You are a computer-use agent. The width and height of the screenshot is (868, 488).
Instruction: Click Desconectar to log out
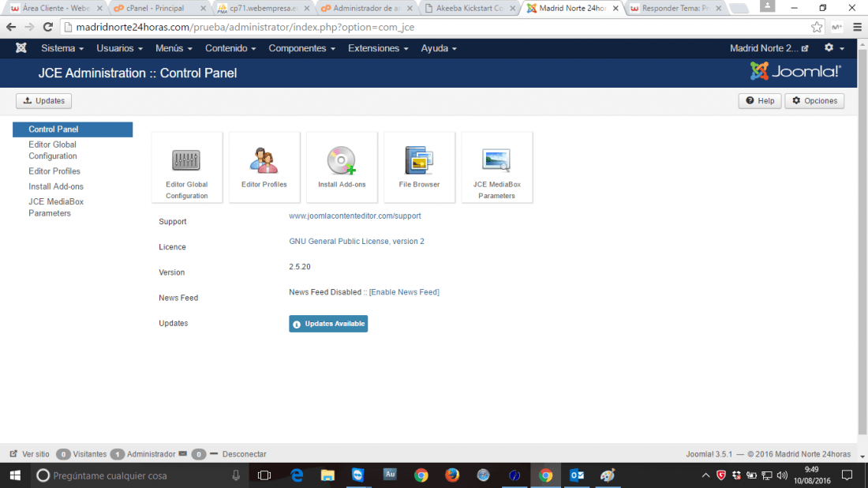click(x=244, y=454)
